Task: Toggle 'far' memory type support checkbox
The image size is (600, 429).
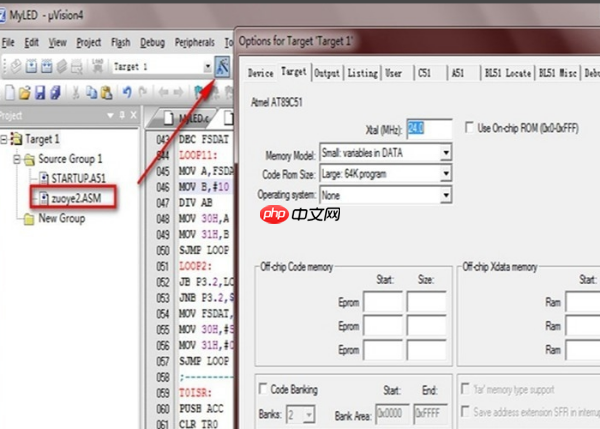Action: click(x=465, y=389)
